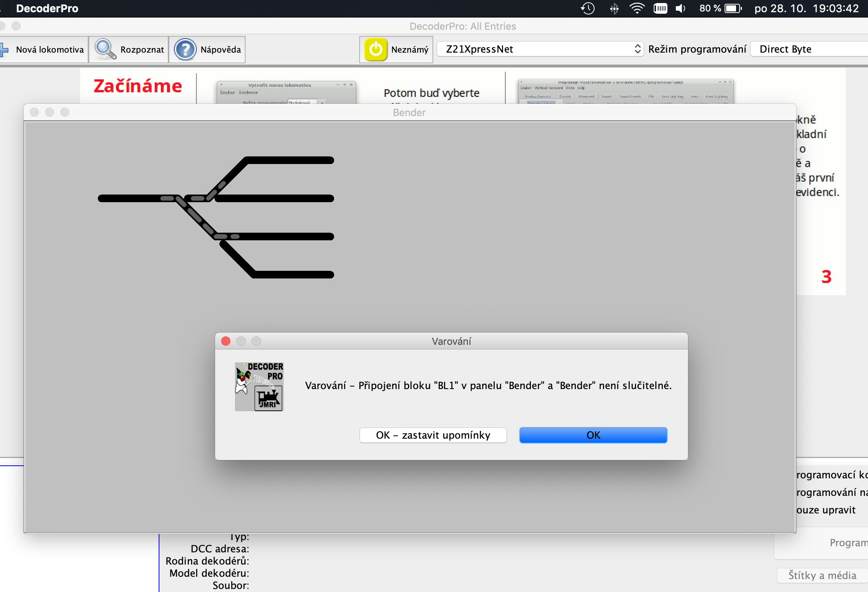Screen dimensions: 868x592
Task: Open the DecoderPro menu bar item
Action: click(x=47, y=8)
